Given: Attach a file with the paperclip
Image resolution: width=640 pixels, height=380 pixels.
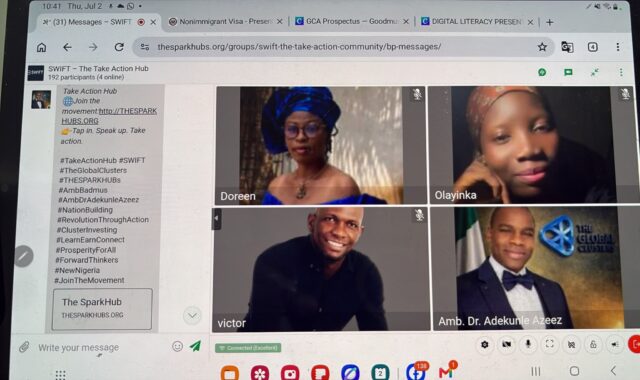Looking at the screenshot, I should point(24,347).
